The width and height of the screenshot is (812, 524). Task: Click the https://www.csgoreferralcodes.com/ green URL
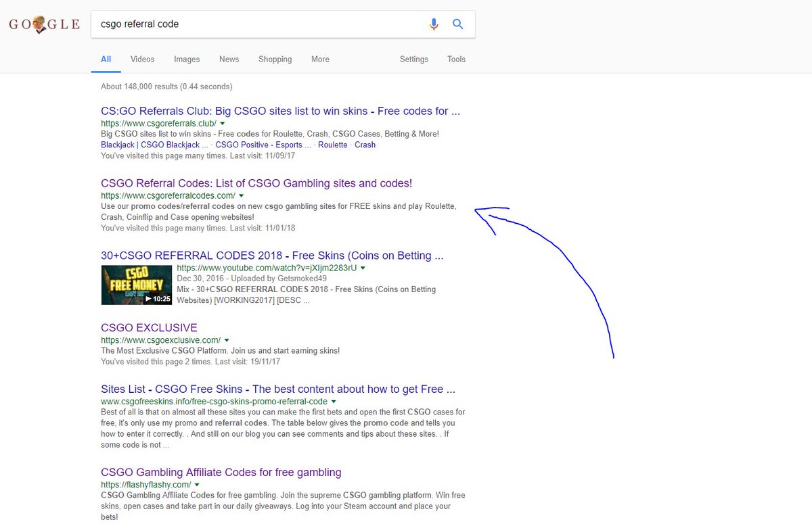coord(168,196)
